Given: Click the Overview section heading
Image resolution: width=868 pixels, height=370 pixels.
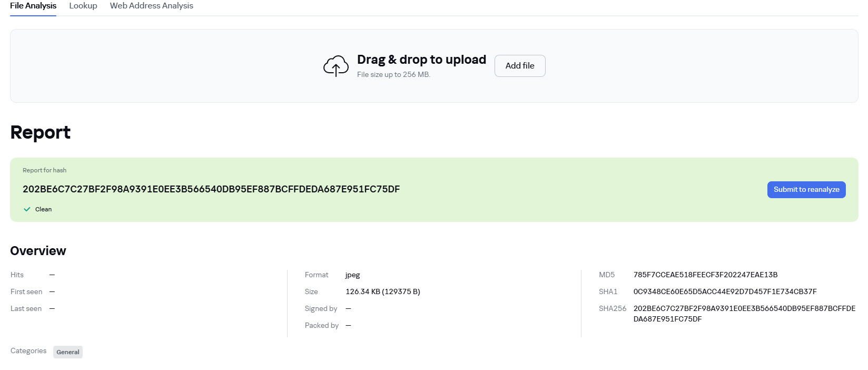Looking at the screenshot, I should point(38,251).
